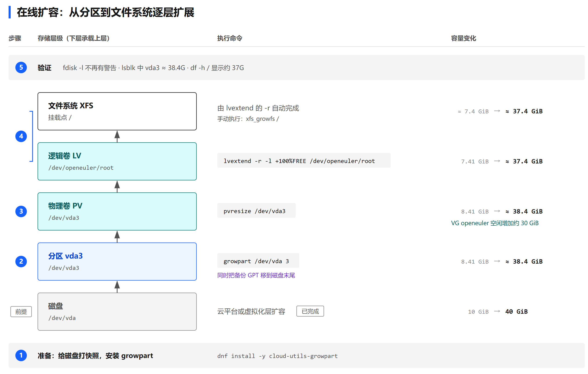Click the 执行命令 column header
This screenshot has height=374, width=588.
click(x=230, y=38)
